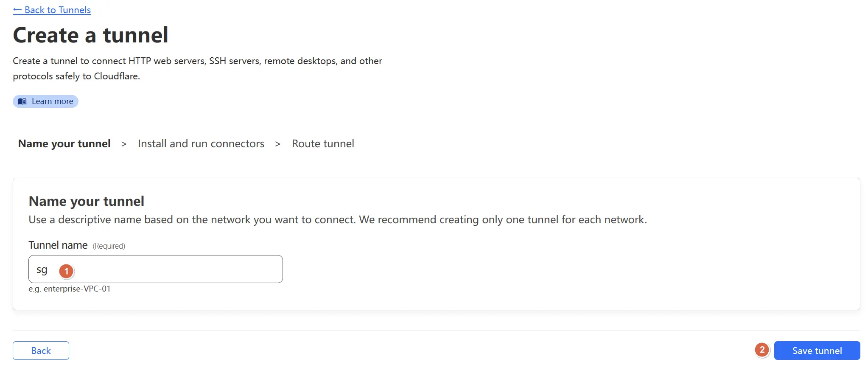Focus the Tunnel name input field
This screenshot has width=868, height=376.
(x=156, y=269)
